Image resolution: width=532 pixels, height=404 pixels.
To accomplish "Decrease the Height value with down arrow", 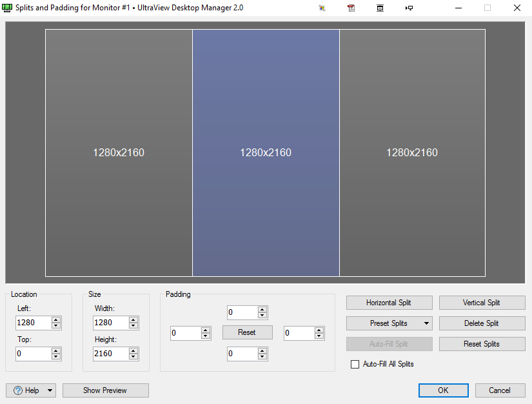I will 133,357.
